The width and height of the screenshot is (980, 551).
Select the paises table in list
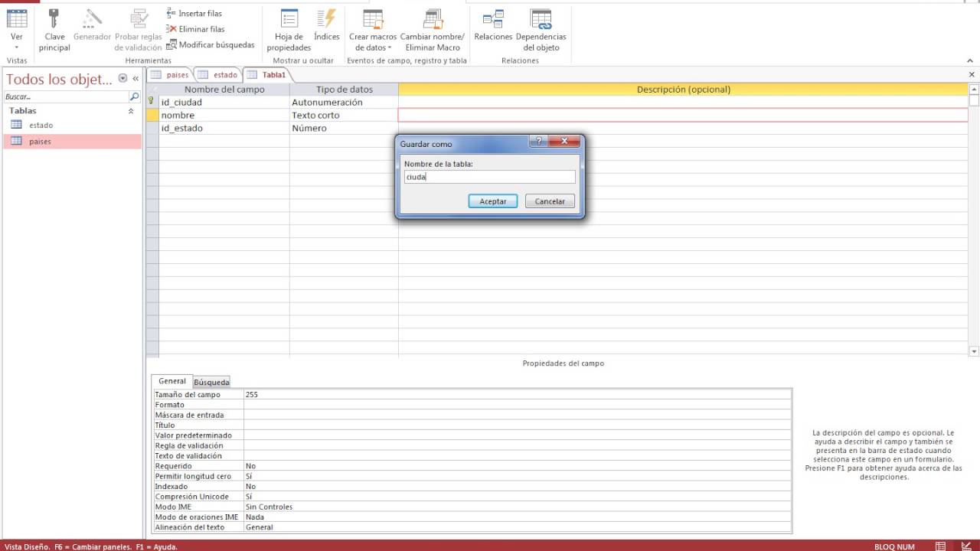[x=72, y=142]
